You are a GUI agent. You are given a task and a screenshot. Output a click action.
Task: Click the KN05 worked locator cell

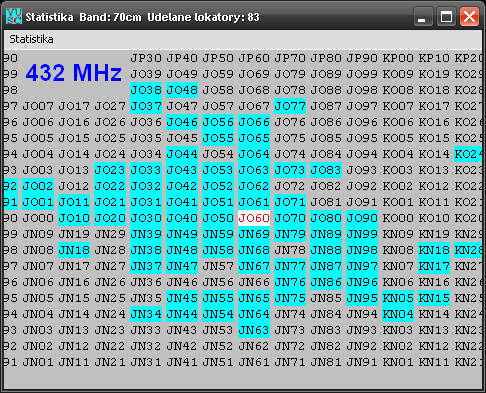pyautogui.click(x=398, y=298)
